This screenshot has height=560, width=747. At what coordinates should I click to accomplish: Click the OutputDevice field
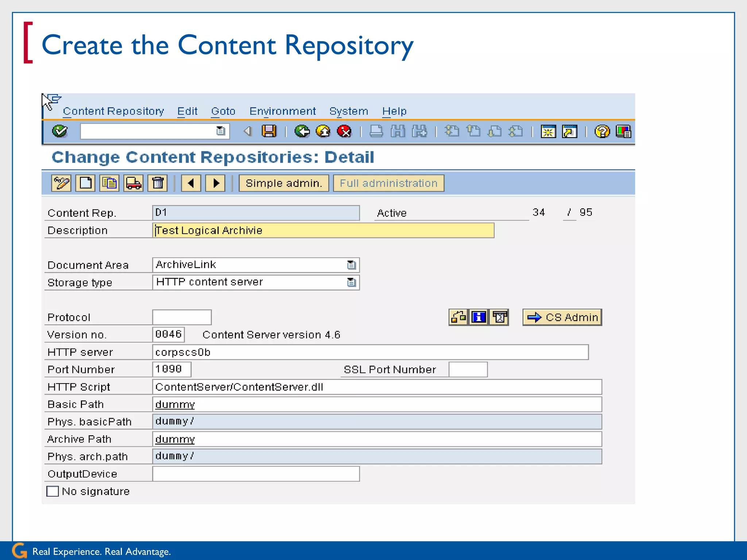click(x=256, y=474)
